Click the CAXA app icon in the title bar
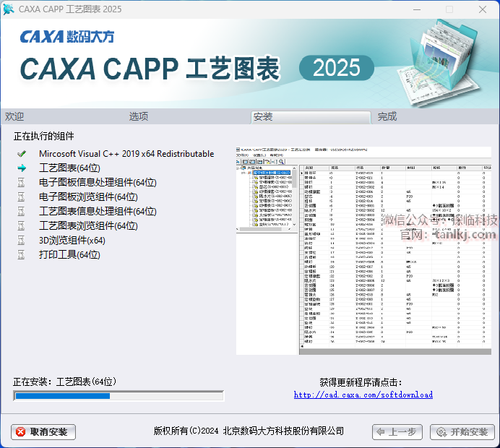Viewport: 500px width, 448px height. click(9, 9)
